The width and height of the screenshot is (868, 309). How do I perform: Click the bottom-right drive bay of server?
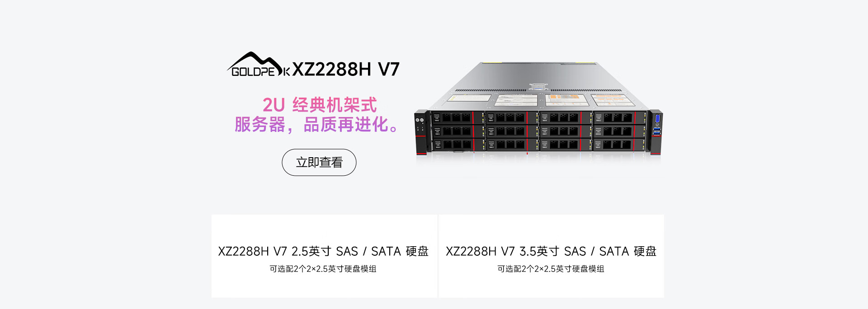[x=619, y=145]
